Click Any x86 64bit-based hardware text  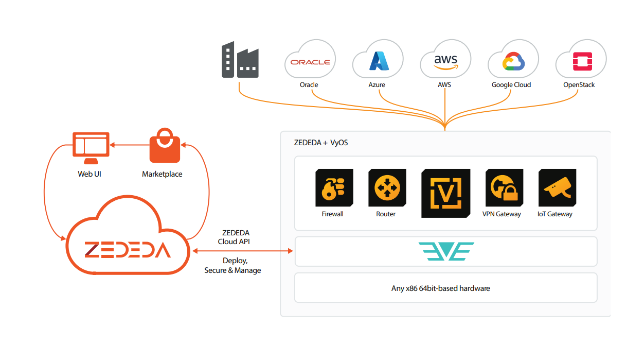tap(441, 288)
